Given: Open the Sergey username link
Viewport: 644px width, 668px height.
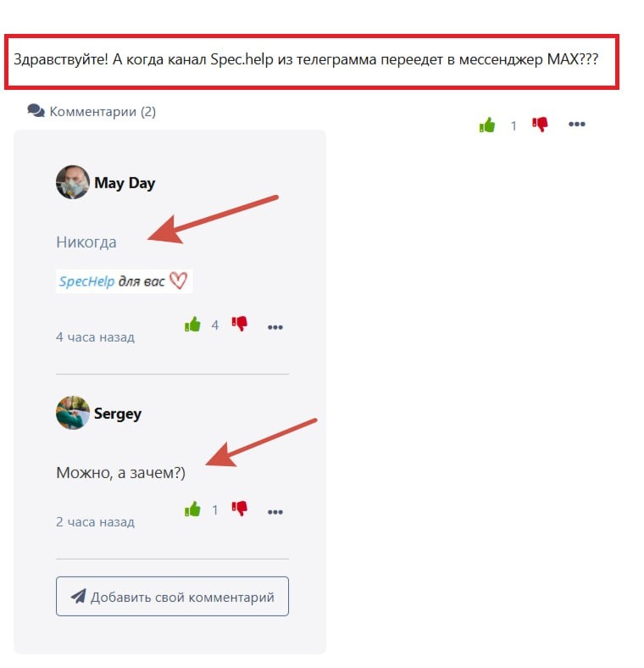Looking at the screenshot, I should click(118, 414).
